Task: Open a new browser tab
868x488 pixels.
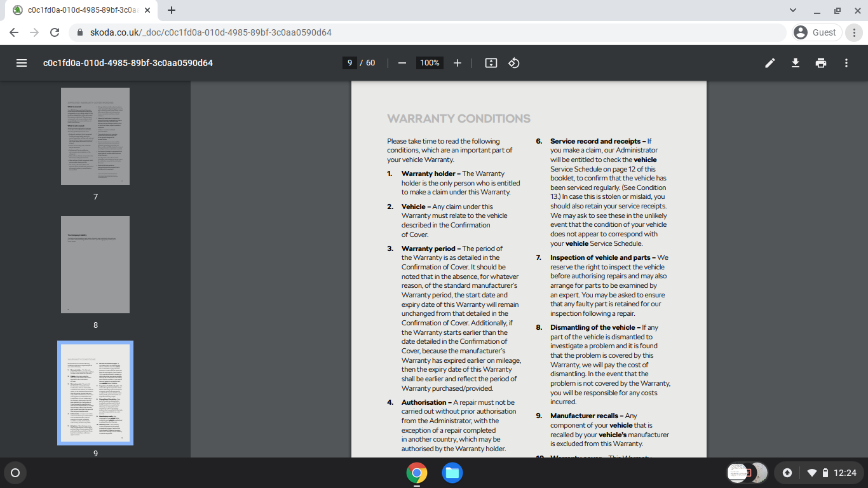Action: 171,10
